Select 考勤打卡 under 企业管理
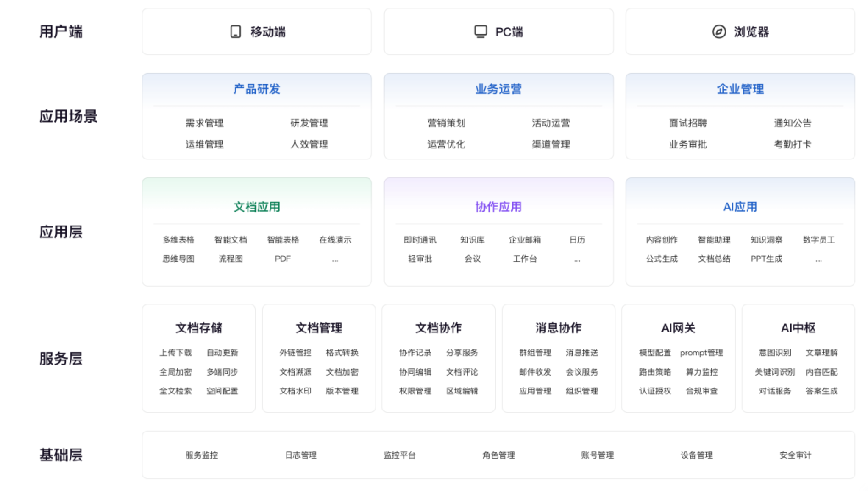 [793, 144]
